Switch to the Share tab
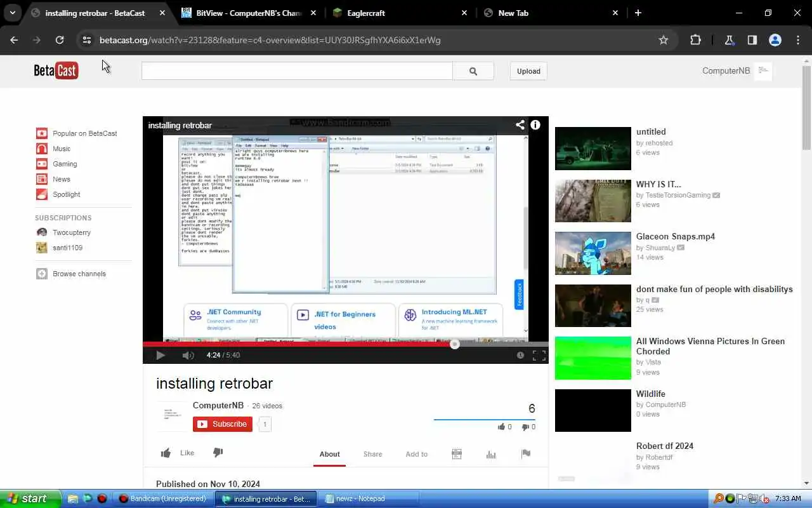 (x=372, y=454)
